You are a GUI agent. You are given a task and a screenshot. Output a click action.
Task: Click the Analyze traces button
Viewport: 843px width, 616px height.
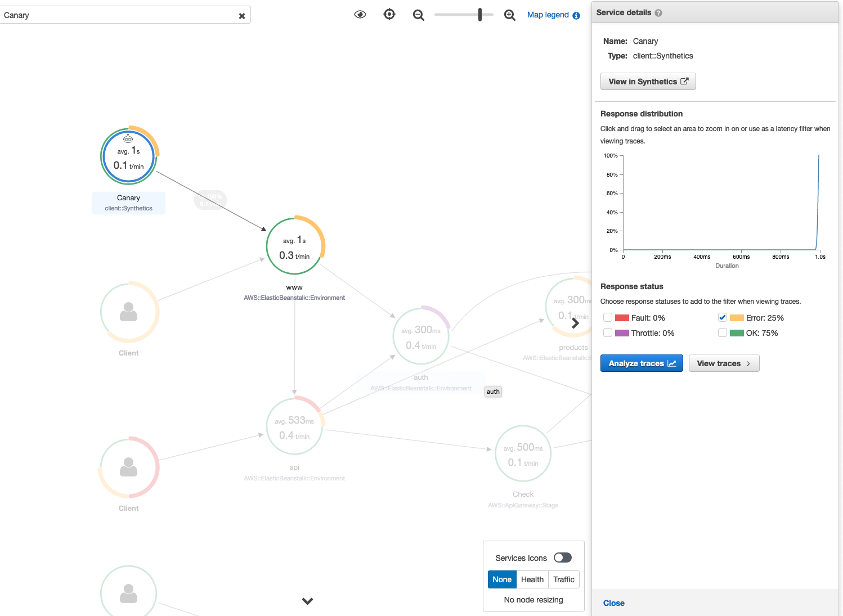click(x=642, y=363)
